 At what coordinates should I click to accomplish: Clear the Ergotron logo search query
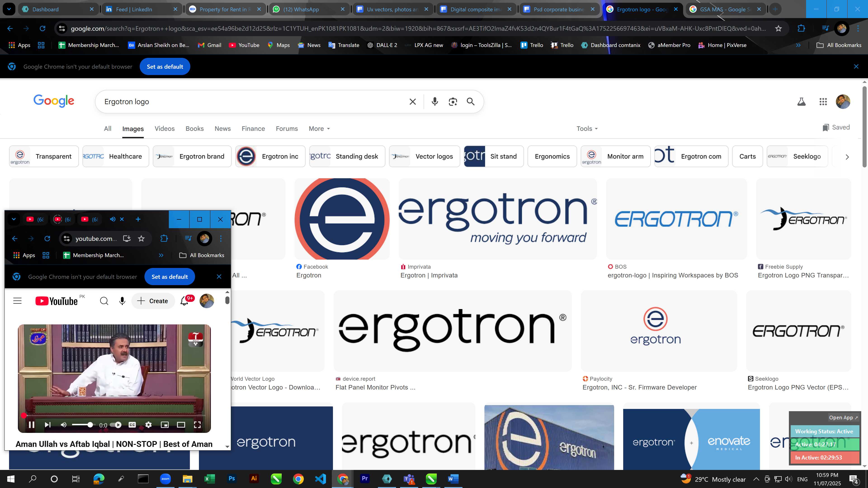pyautogui.click(x=413, y=101)
